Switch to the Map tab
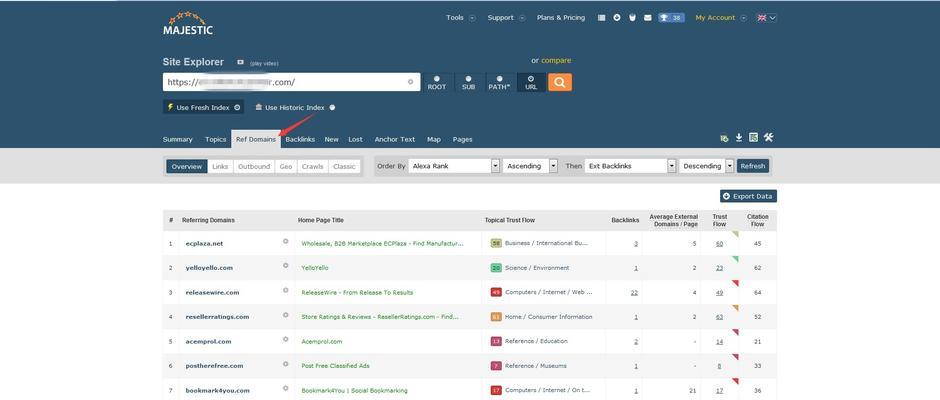The image size is (940, 400). [433, 139]
